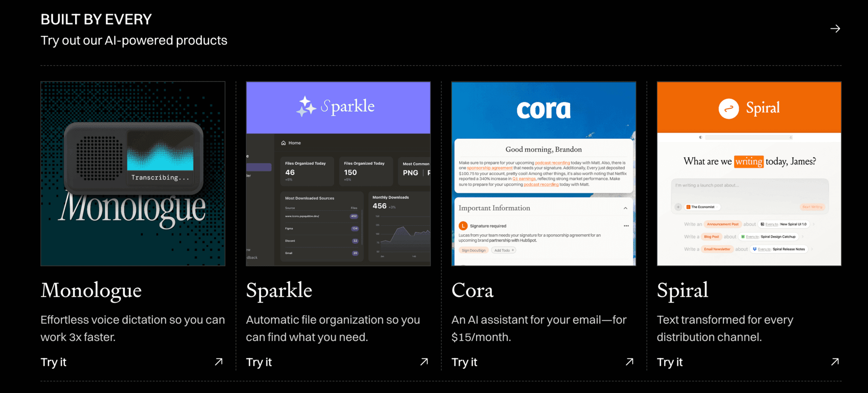The height and width of the screenshot is (393, 868).
Task: Click Announcement Post tag in Spiral image
Action: click(722, 224)
